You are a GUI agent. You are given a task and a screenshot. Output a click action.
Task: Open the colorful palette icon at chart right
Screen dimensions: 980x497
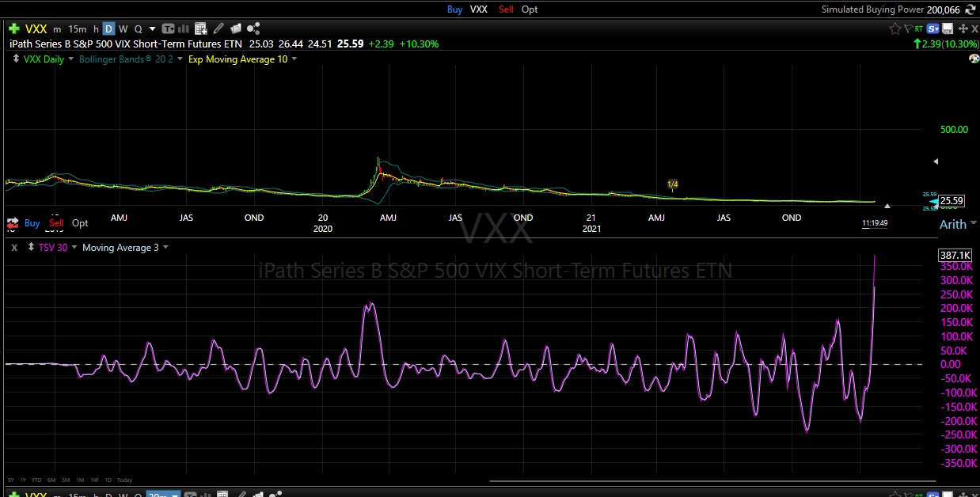point(974,59)
